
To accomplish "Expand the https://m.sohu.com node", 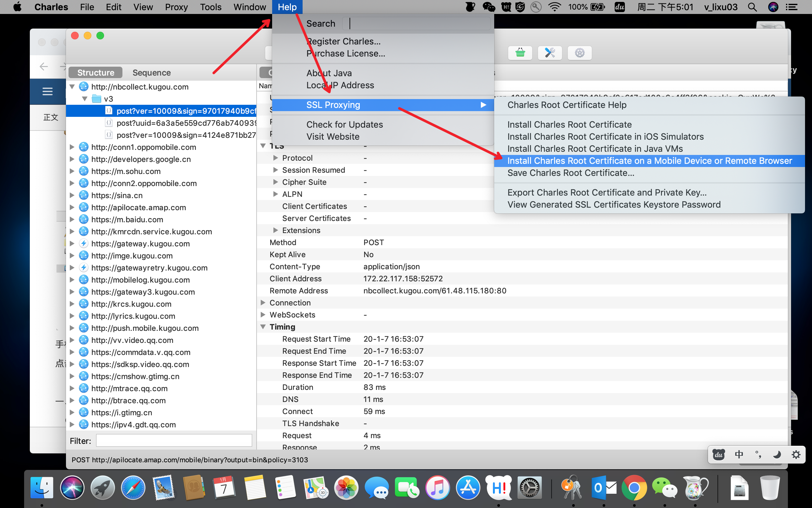I will (72, 171).
